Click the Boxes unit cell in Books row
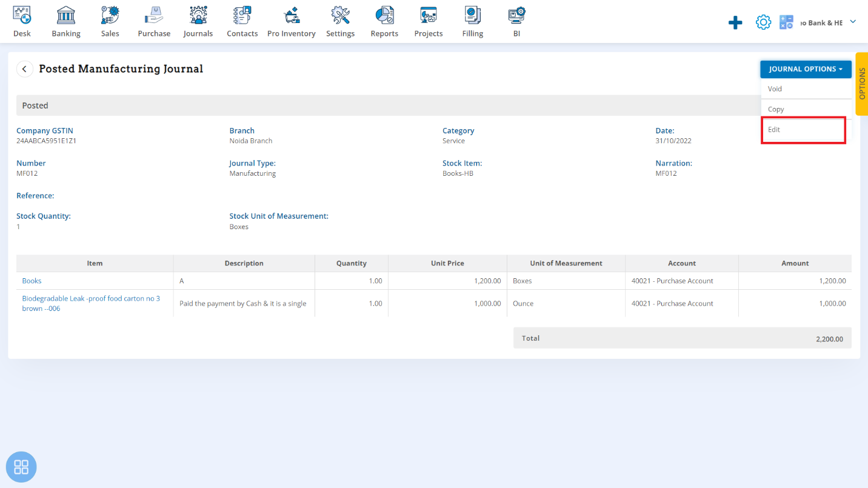The height and width of the screenshot is (488, 868). [x=566, y=281]
